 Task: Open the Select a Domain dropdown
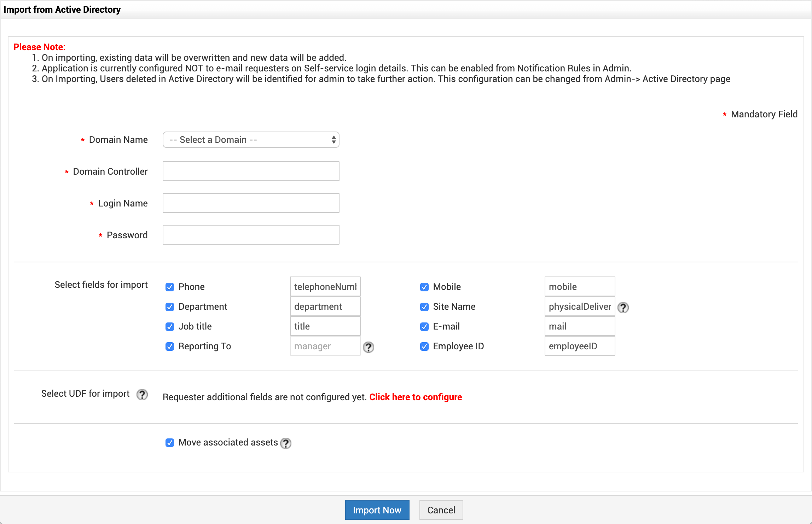click(251, 140)
